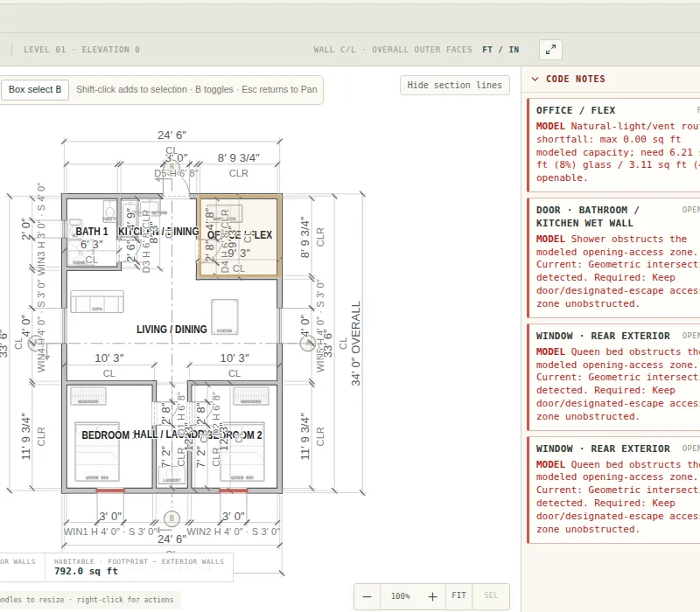The image size is (700, 612).
Task: Select the Living / Dining room label
Action: (171, 330)
